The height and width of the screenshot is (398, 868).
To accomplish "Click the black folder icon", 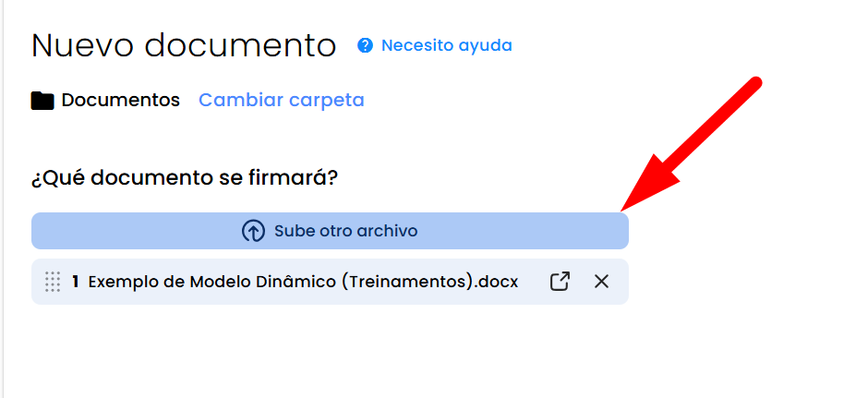I will (42, 101).
